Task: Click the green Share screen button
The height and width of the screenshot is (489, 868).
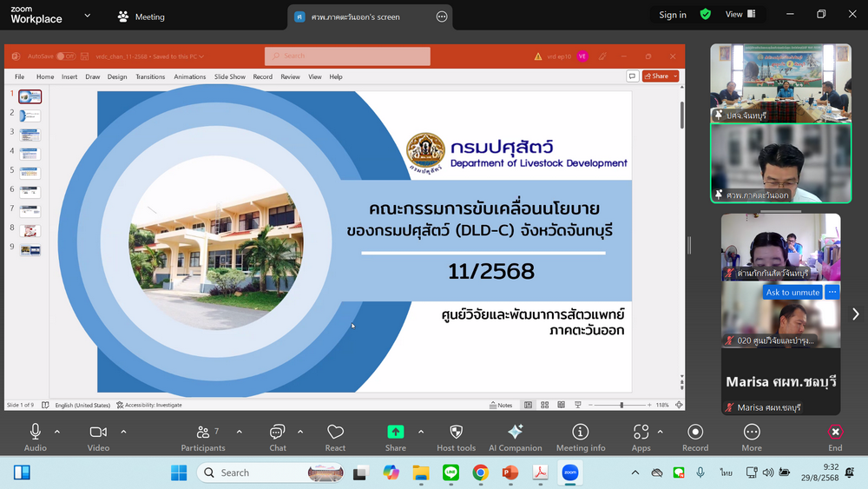Action: coord(395,438)
